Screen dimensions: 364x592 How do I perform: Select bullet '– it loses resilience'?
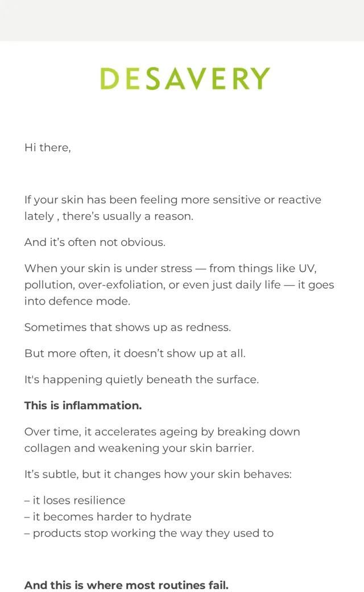pyautogui.click(x=75, y=500)
